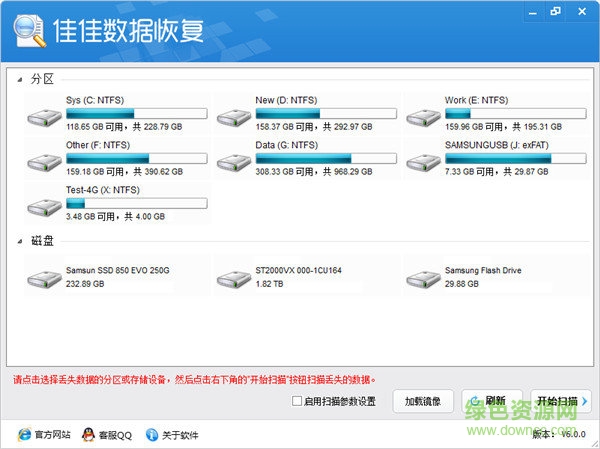The height and width of the screenshot is (449, 600).
Task: Click the QQ penguin customer service icon
Action: [x=88, y=434]
